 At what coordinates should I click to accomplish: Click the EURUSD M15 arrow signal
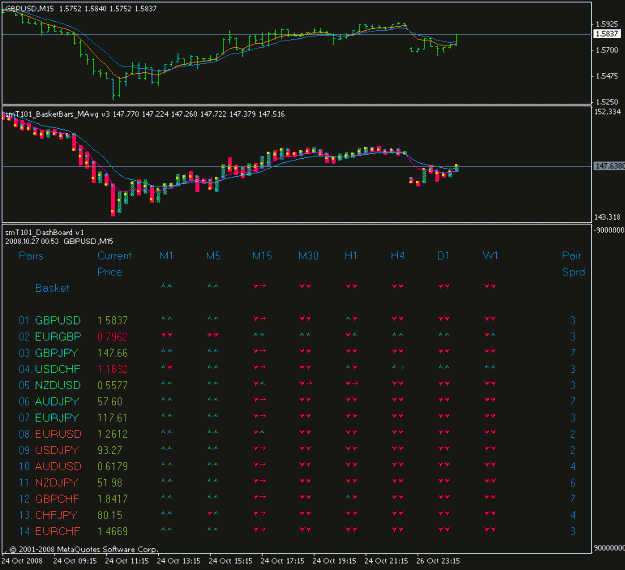click(x=259, y=432)
